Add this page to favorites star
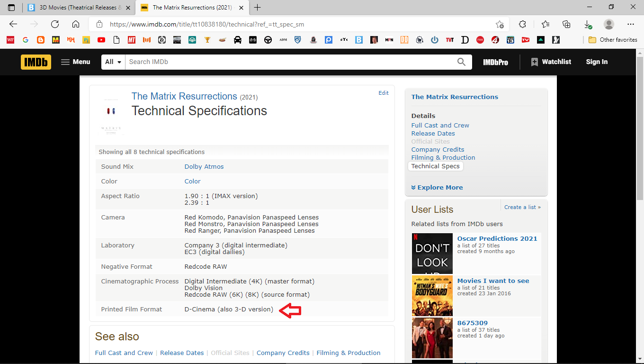 pyautogui.click(x=500, y=24)
